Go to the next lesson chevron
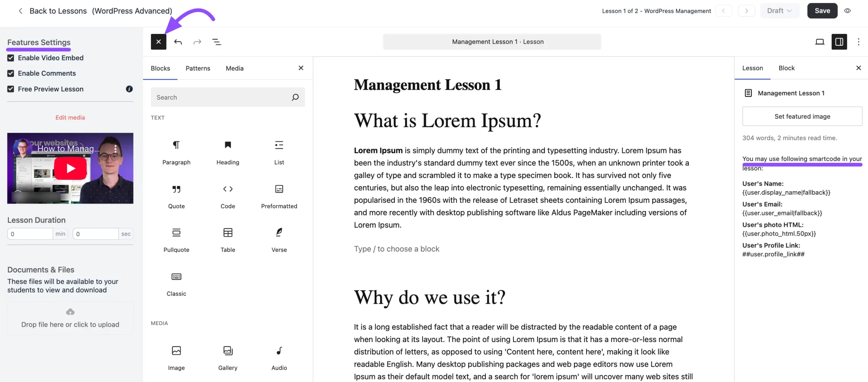 tap(746, 10)
